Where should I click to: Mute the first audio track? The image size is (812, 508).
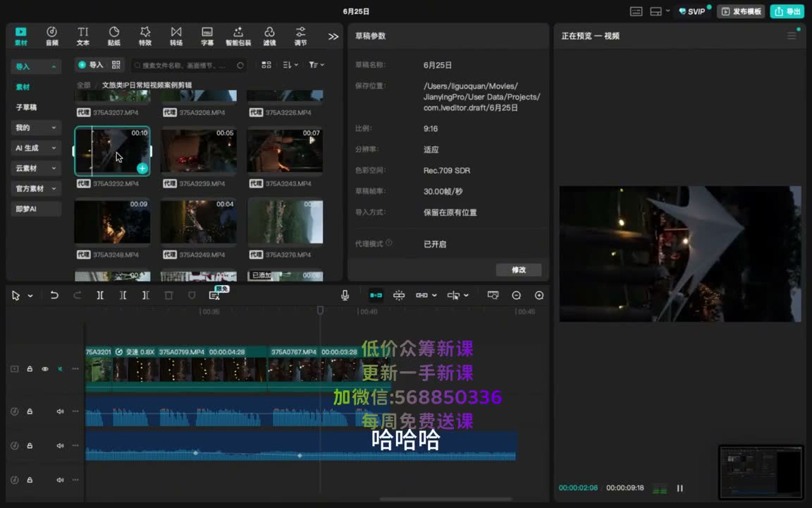60,411
